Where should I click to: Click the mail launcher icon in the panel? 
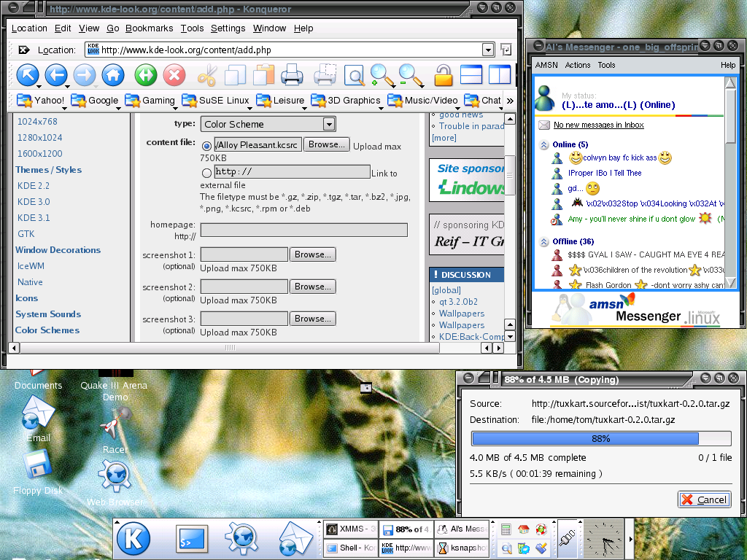pos(295,539)
